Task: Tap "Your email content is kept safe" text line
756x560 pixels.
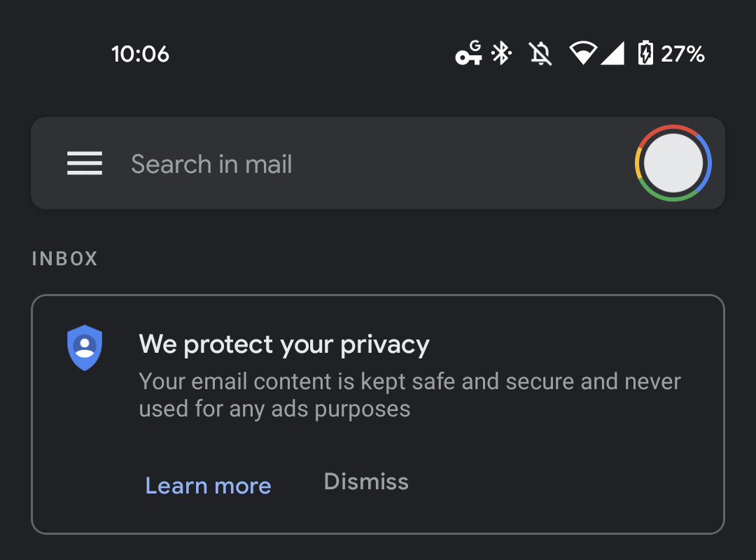Action: pos(409,382)
